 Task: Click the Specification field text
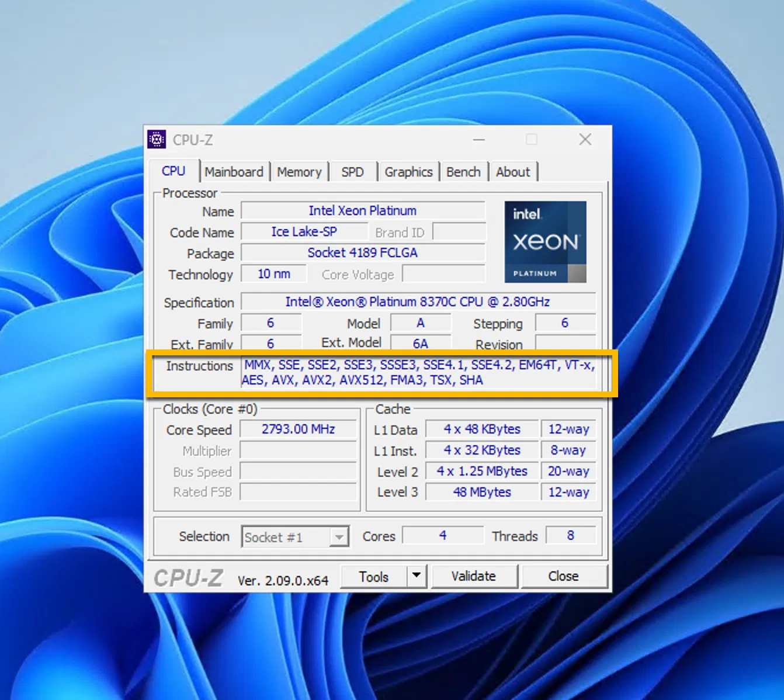(417, 302)
